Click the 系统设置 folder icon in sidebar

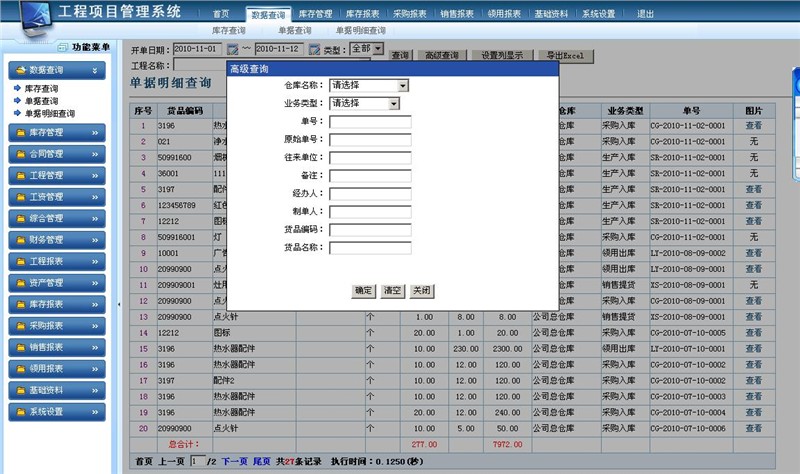20,411
